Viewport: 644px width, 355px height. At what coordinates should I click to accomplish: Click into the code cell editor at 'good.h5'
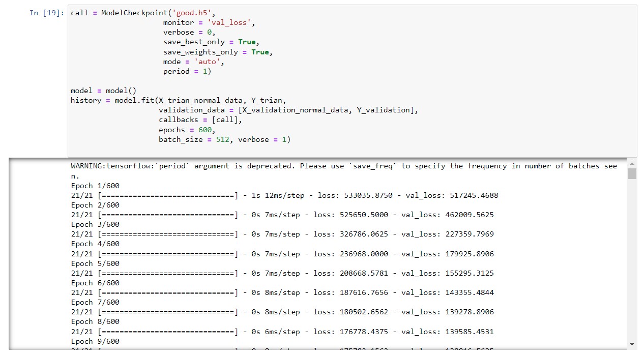pos(191,13)
